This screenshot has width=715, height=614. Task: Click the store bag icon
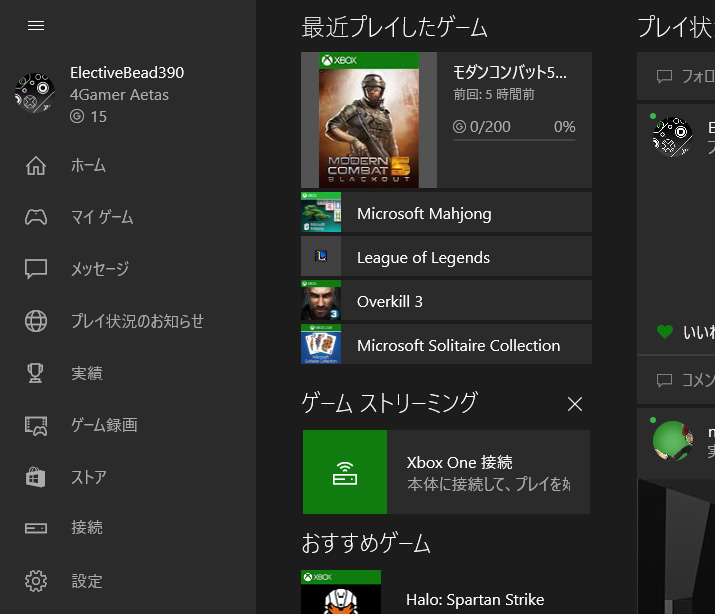36,477
